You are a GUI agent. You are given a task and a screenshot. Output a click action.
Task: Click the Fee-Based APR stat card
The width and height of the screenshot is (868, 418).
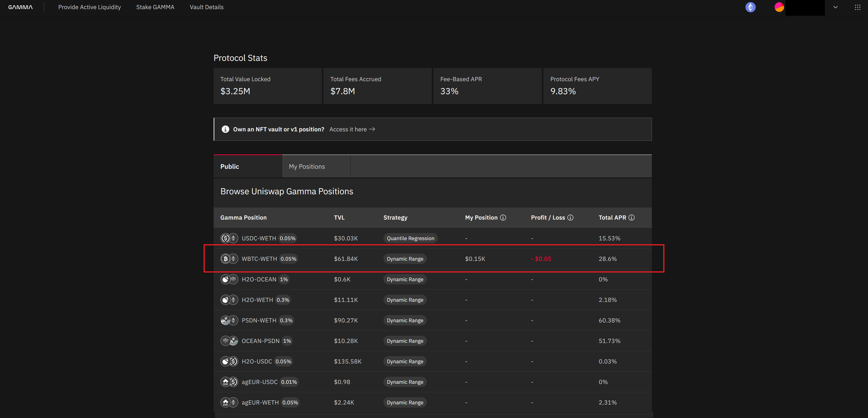(487, 86)
